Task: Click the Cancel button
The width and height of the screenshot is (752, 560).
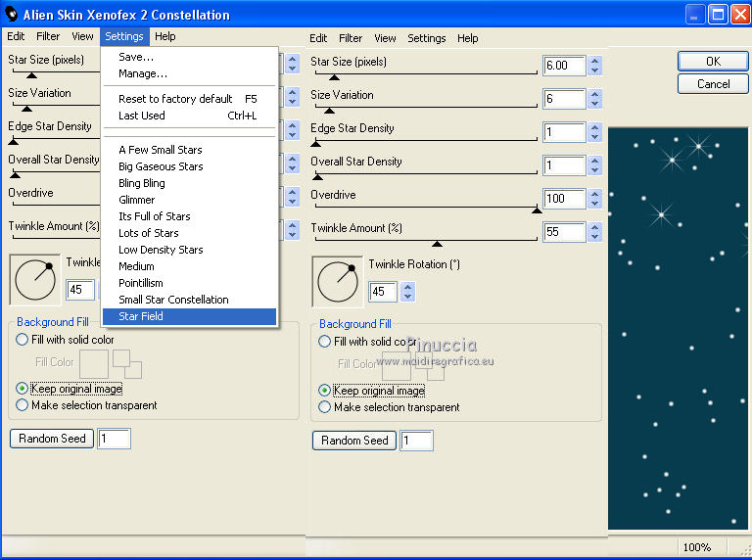Action: pos(713,84)
